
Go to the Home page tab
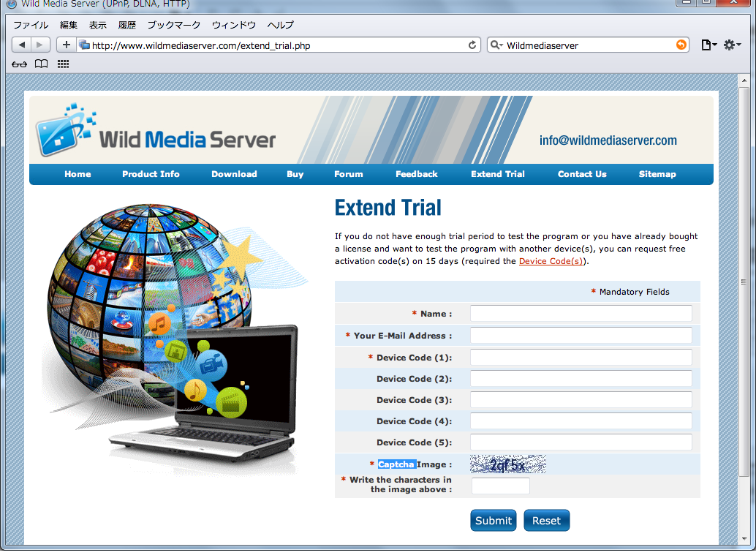[78, 174]
